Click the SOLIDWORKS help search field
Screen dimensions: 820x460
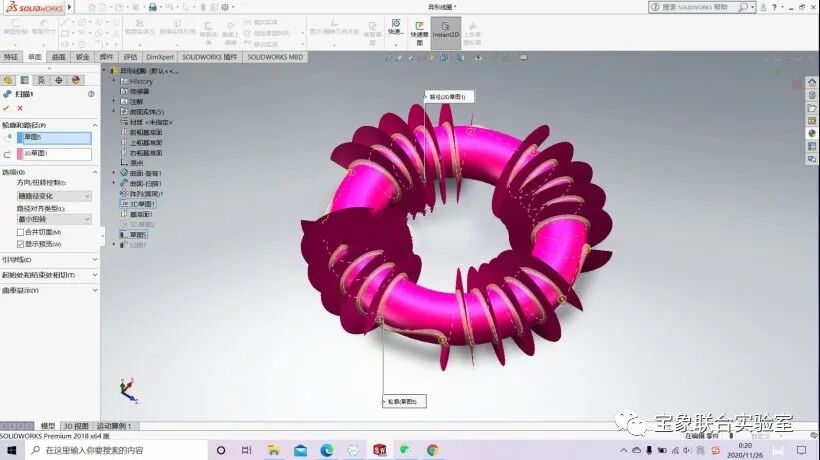tap(696, 7)
